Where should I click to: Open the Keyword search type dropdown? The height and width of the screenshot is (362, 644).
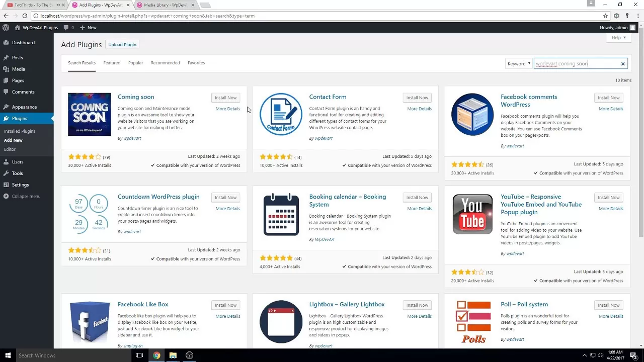pyautogui.click(x=519, y=64)
